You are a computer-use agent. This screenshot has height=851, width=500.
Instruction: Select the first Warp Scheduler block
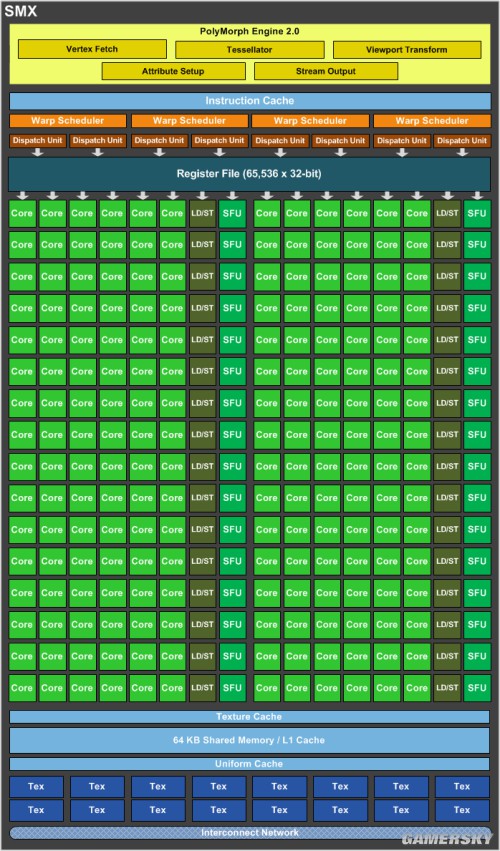[x=68, y=120]
